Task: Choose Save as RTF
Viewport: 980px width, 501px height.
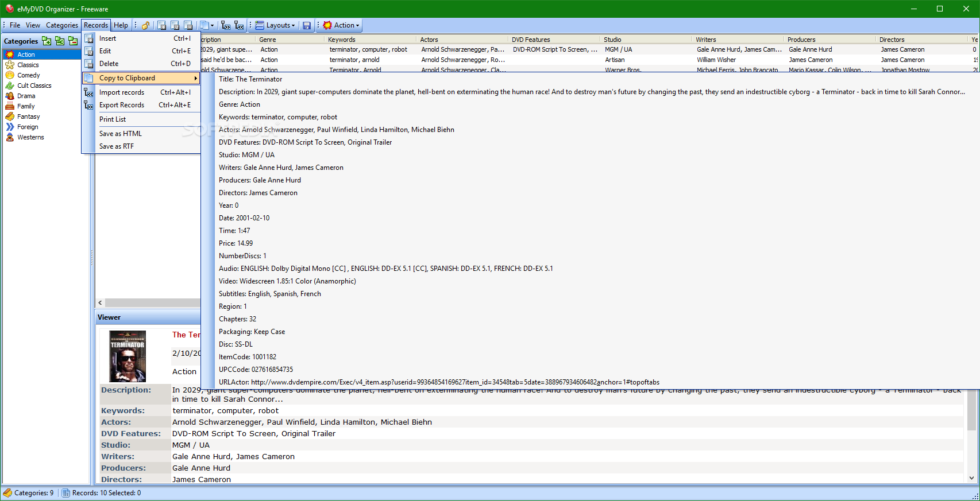Action: pos(141,146)
